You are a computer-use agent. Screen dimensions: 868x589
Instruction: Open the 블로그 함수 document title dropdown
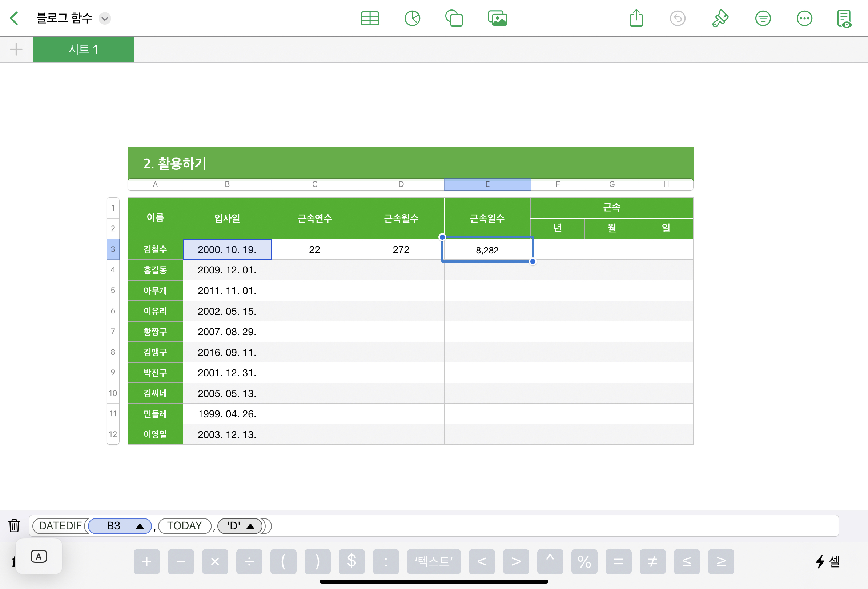[105, 18]
